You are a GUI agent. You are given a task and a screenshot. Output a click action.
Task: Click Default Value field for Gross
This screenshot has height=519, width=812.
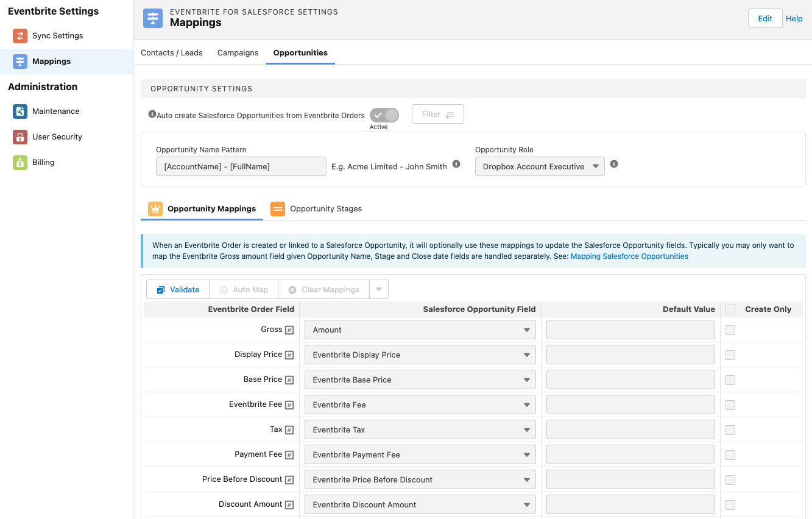point(630,330)
